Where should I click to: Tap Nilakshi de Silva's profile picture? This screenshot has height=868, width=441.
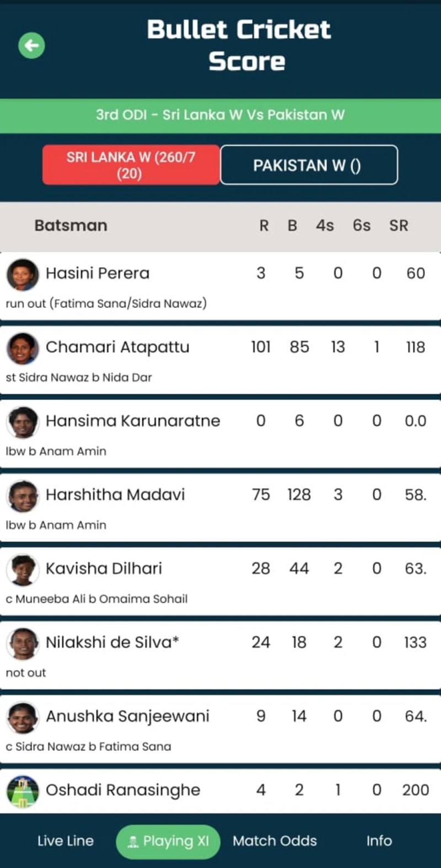point(23,643)
